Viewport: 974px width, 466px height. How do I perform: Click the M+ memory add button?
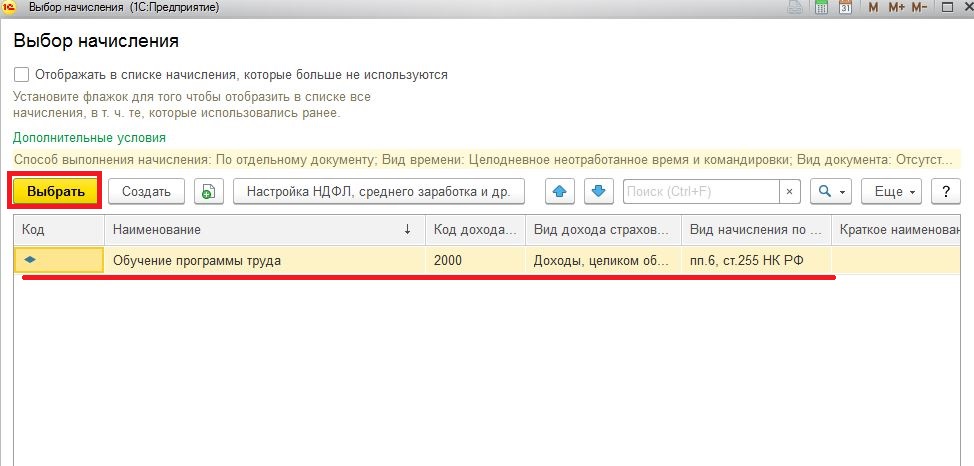coord(896,7)
